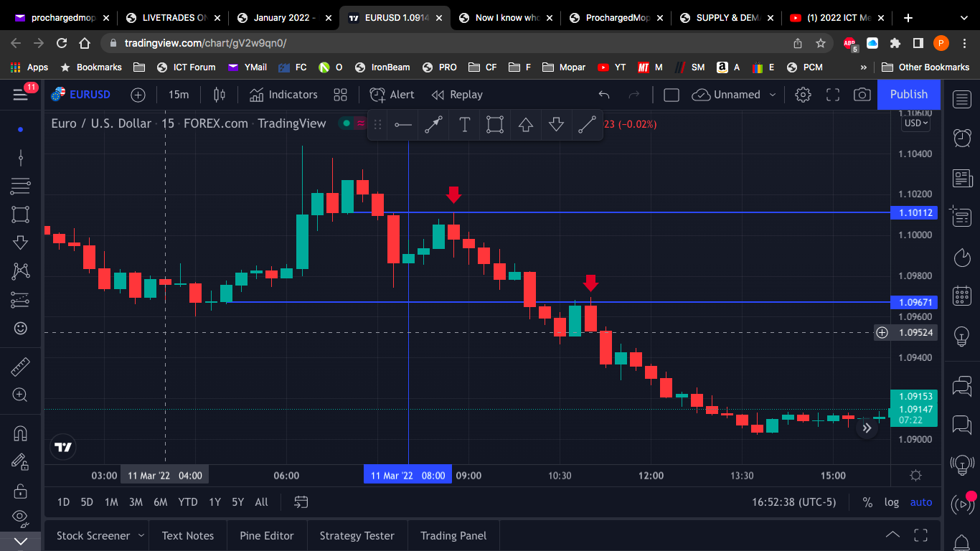This screenshot has width=980, height=551.
Task: Switch to the Pine Editor tab
Action: click(x=267, y=536)
